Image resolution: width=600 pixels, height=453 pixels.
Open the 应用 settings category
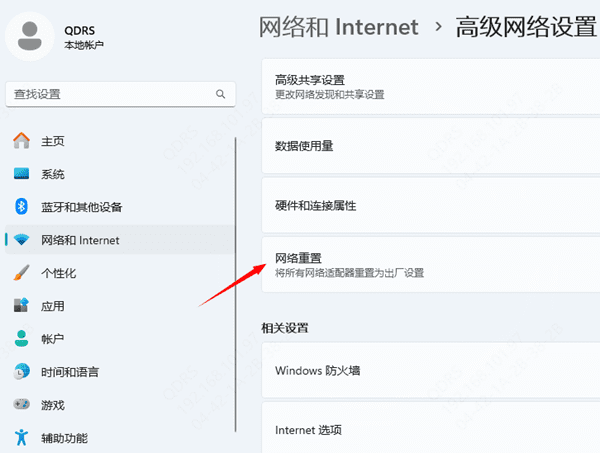[120, 306]
